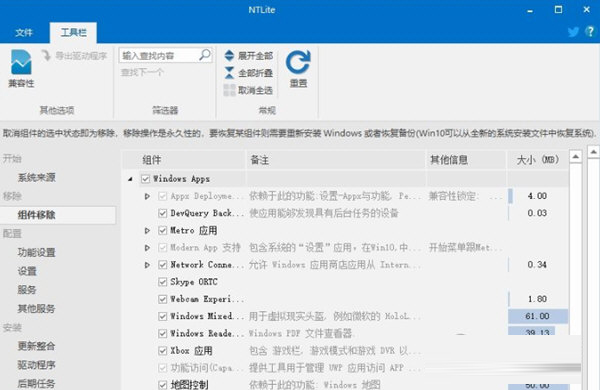The height and width of the screenshot is (390, 600).
Task: Open 服务 in the sidebar
Action: click(x=27, y=290)
